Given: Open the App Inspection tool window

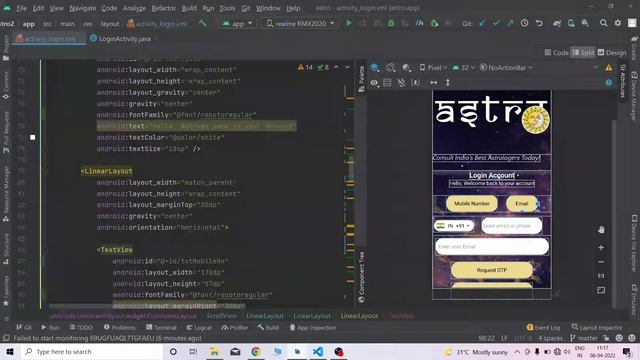Looking at the screenshot, I should 313,327.
